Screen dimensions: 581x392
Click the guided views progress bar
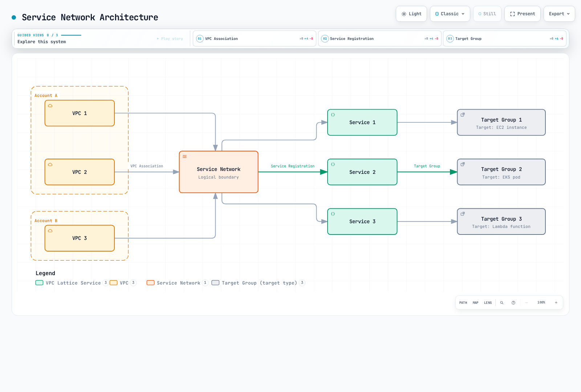click(71, 35)
